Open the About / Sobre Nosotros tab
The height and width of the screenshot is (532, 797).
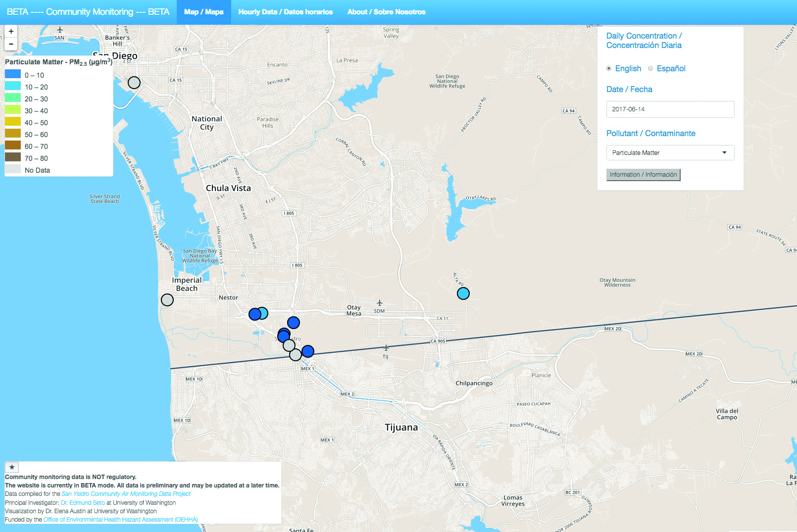pos(386,12)
